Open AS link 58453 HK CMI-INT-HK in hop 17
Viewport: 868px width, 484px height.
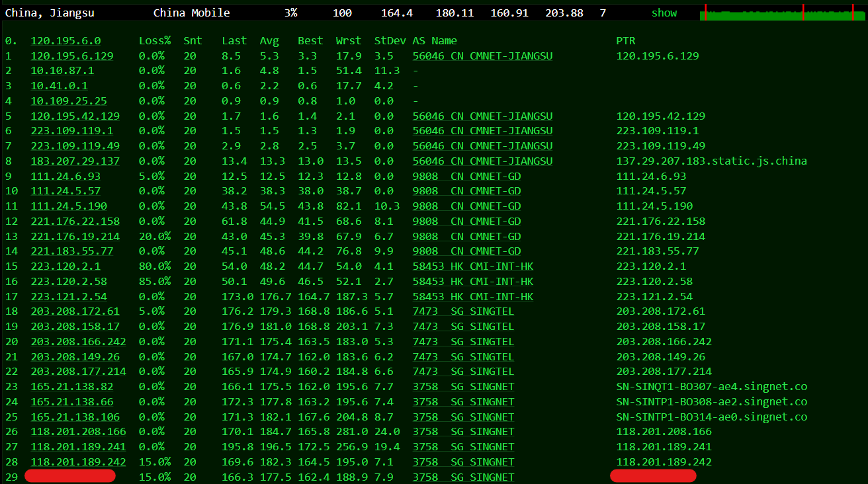(x=473, y=297)
